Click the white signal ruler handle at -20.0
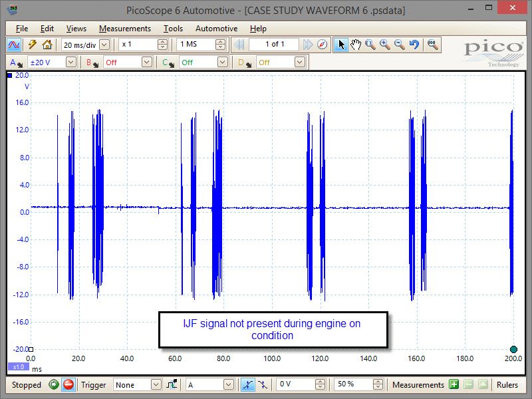The image size is (532, 399). [x=31, y=350]
